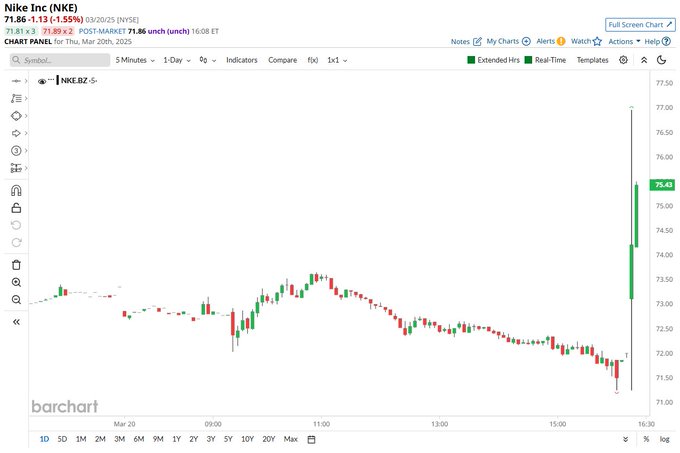Viewport: 680px width, 453px height.
Task: Select the 2M time range
Action: pyautogui.click(x=100, y=439)
